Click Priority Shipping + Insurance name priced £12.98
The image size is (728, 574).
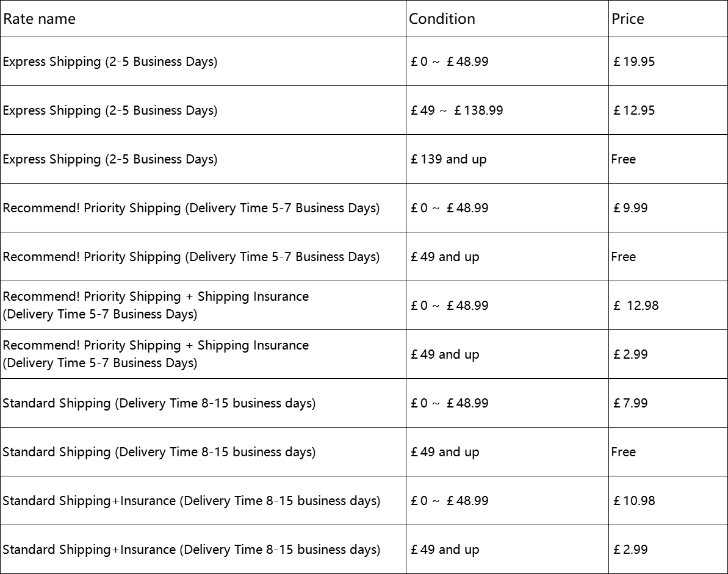(x=156, y=305)
